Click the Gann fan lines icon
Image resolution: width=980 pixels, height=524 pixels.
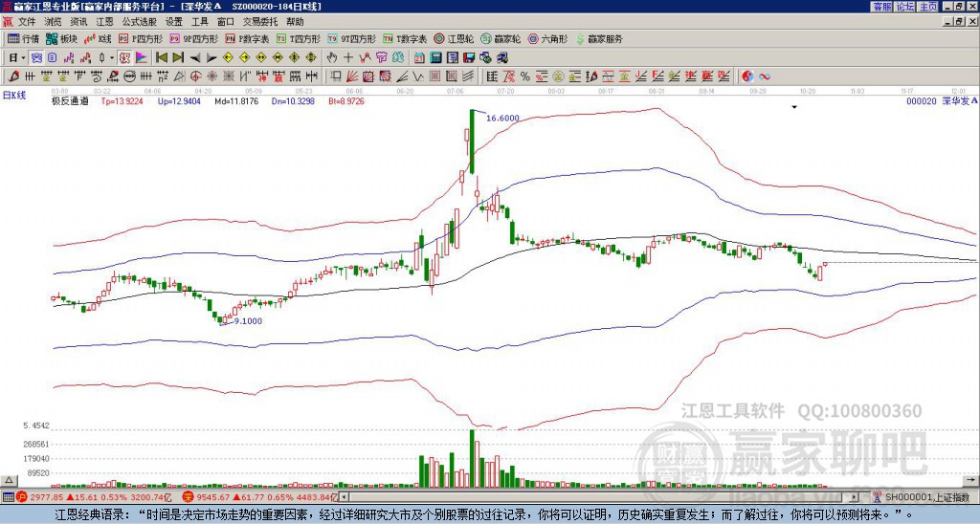click(x=353, y=76)
